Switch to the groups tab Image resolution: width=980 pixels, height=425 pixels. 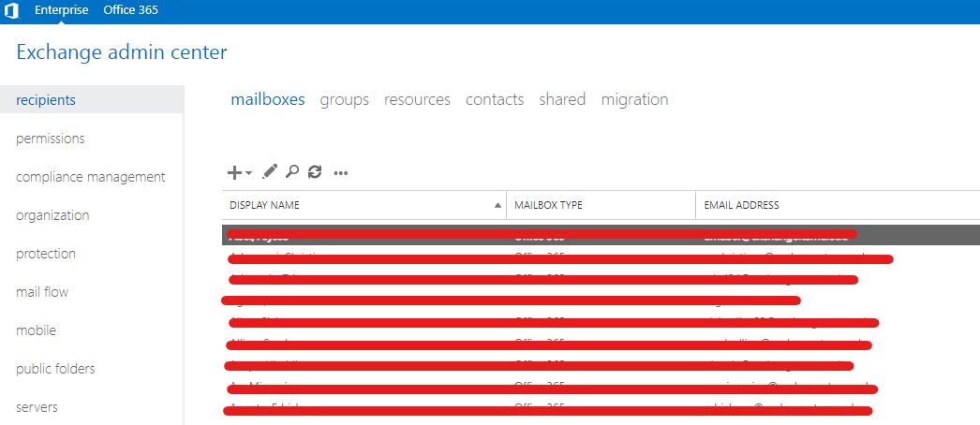click(x=345, y=100)
